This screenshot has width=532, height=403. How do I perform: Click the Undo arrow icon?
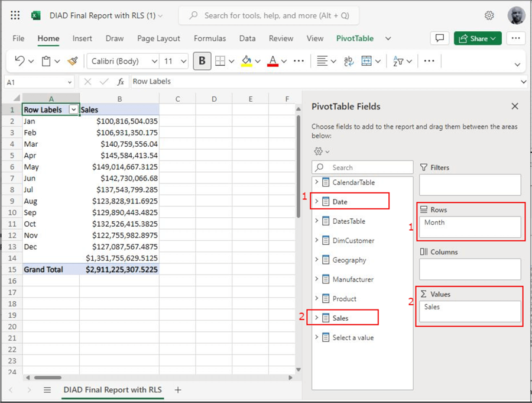tap(20, 61)
